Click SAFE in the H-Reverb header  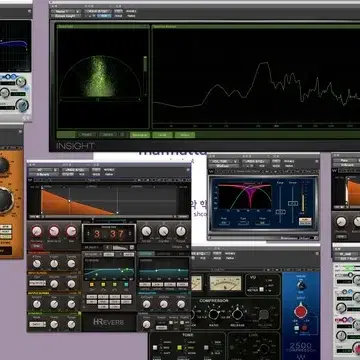click(96, 174)
